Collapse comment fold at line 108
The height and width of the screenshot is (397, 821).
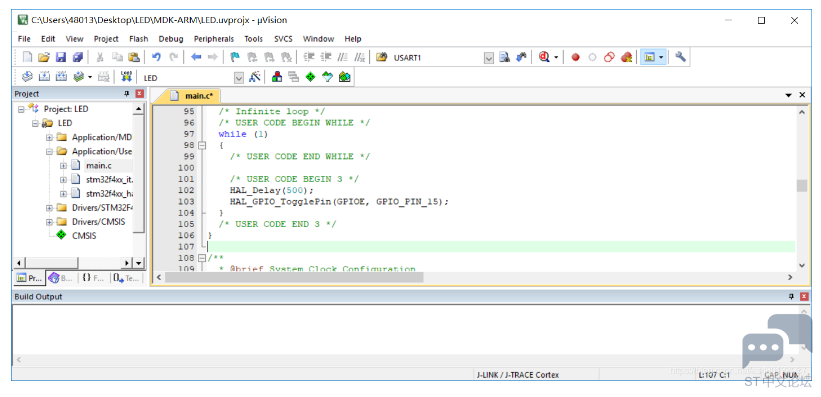click(202, 258)
